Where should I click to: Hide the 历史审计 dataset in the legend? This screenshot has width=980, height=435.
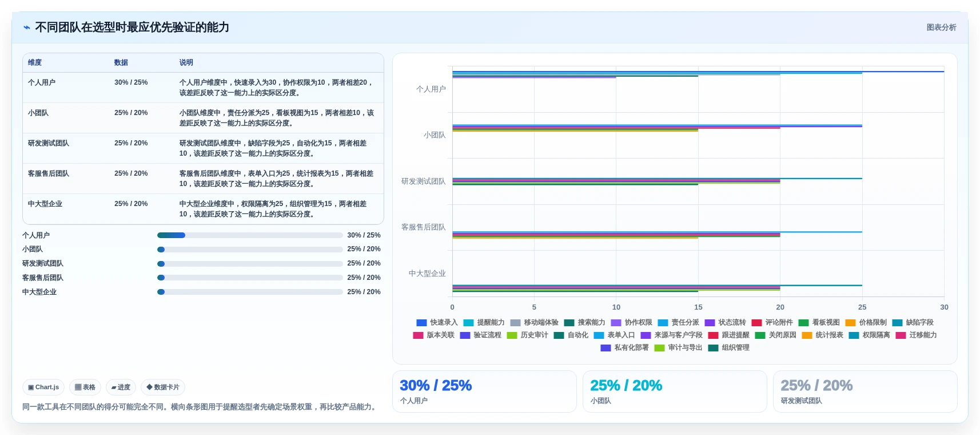click(x=527, y=335)
